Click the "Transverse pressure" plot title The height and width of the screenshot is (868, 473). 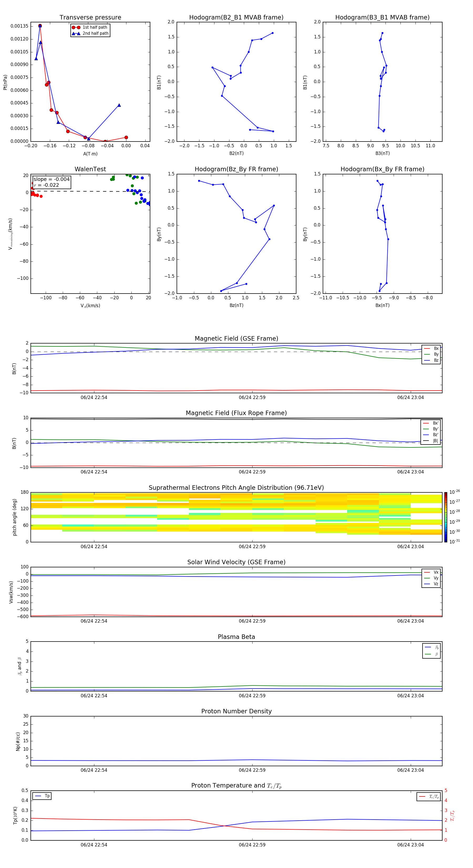coord(90,17)
